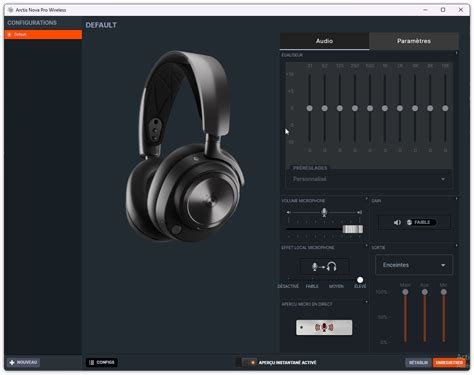Click the RÉTABLIR button
This screenshot has height=375, width=474.
[x=418, y=362]
